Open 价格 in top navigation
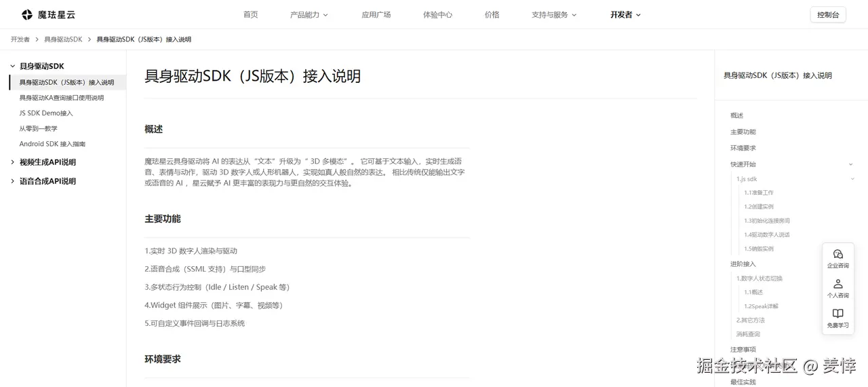Image resolution: width=868 pixels, height=387 pixels. tap(492, 14)
